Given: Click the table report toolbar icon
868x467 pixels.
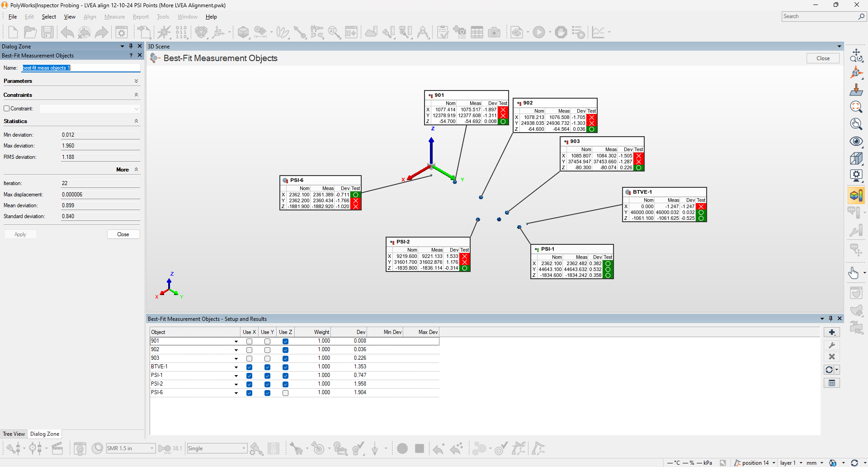Looking at the screenshot, I should click(x=477, y=32).
